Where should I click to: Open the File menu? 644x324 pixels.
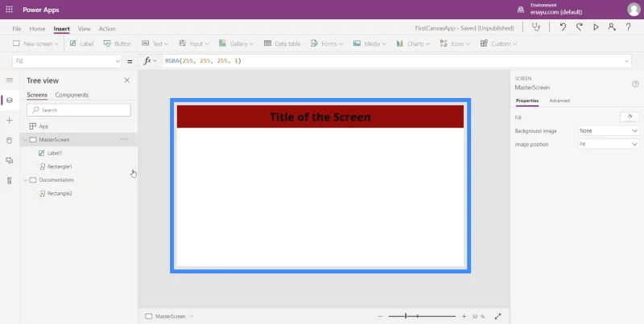pyautogui.click(x=17, y=29)
